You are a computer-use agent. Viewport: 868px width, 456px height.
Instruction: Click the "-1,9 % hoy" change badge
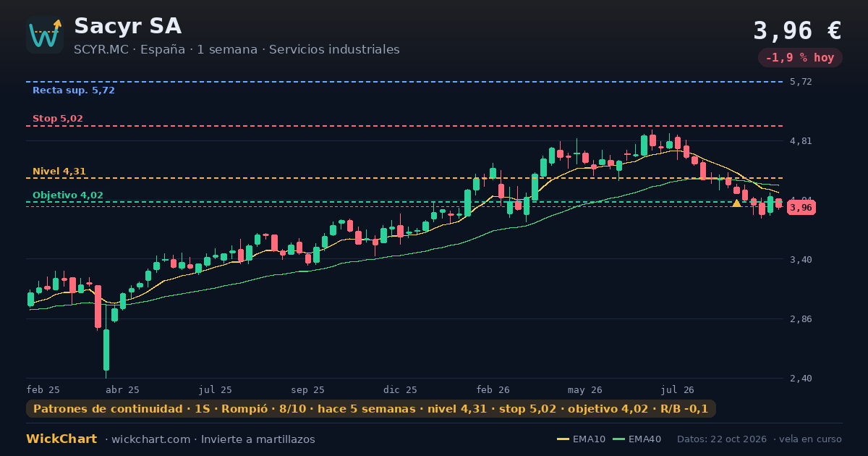pos(800,58)
